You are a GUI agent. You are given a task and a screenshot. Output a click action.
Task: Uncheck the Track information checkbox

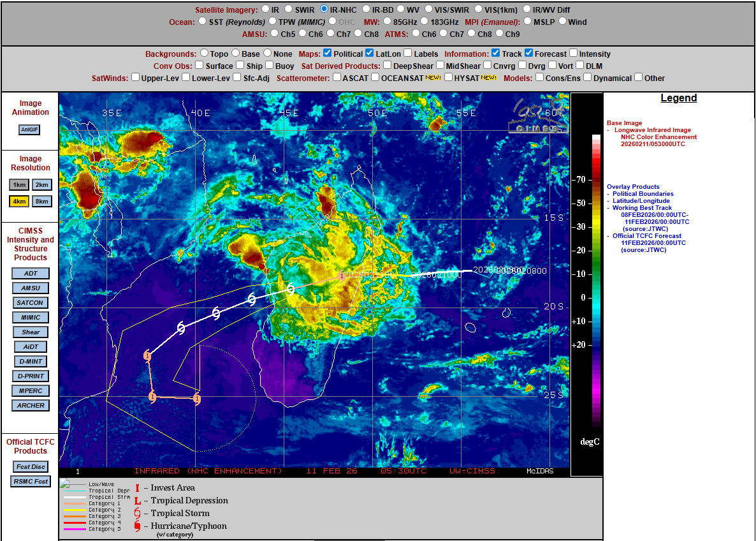[x=496, y=54]
